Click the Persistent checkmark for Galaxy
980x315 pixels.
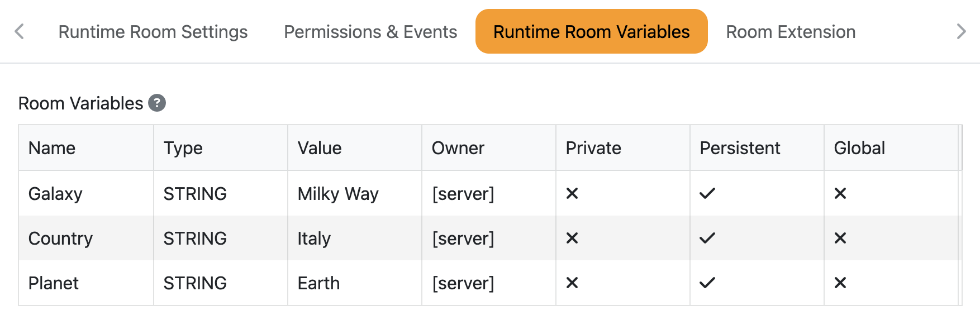click(707, 193)
